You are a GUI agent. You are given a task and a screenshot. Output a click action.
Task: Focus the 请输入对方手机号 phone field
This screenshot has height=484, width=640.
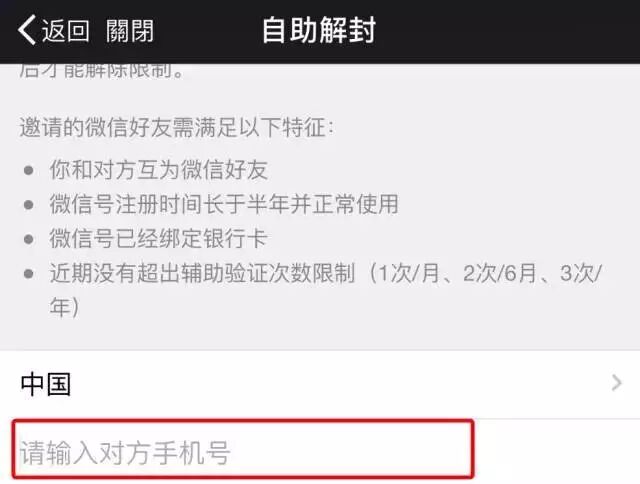point(243,449)
